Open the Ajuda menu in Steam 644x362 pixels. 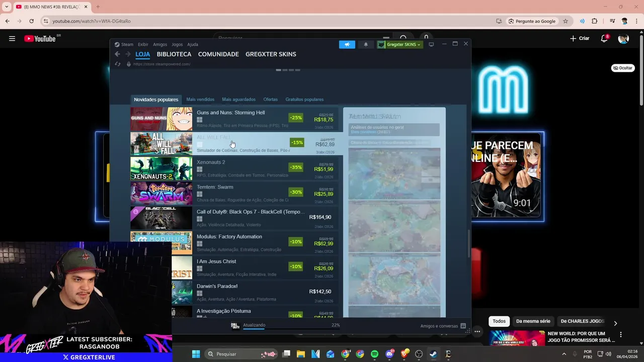tap(193, 44)
